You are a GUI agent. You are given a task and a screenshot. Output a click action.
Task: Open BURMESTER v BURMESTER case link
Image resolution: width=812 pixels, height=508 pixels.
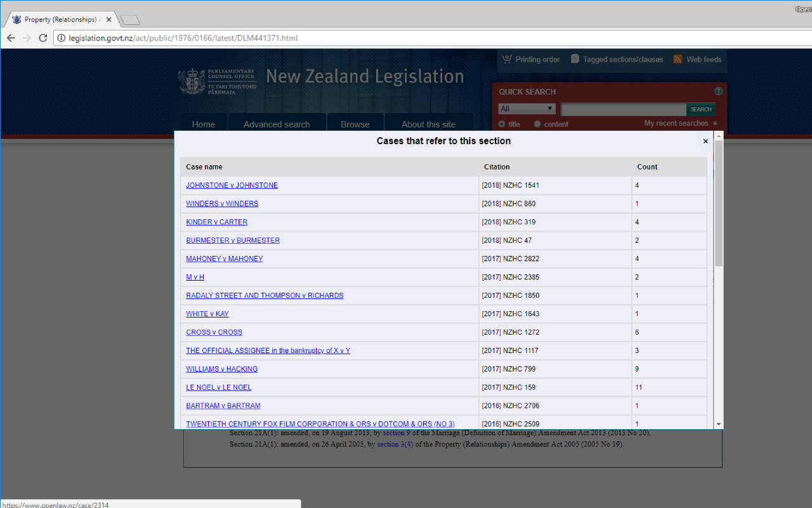(x=233, y=241)
